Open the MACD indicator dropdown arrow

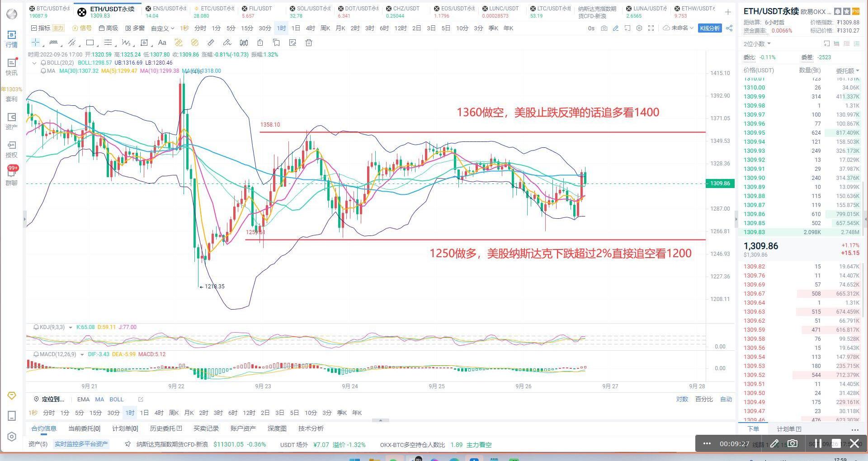(x=82, y=354)
